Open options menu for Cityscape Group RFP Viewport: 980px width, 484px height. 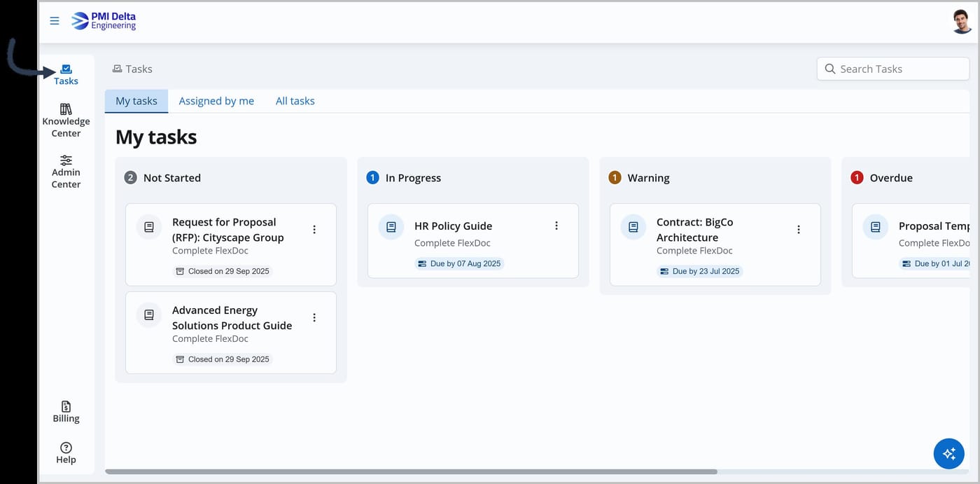(314, 229)
